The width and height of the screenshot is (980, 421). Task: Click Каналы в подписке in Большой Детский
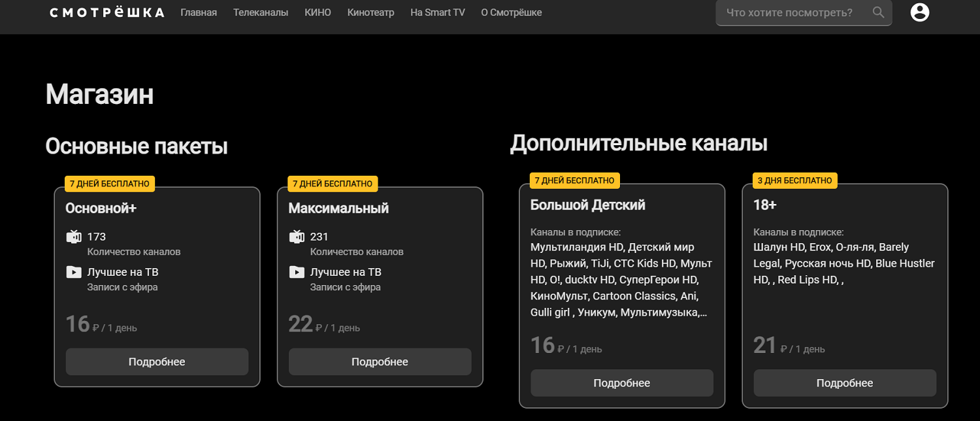point(576,232)
